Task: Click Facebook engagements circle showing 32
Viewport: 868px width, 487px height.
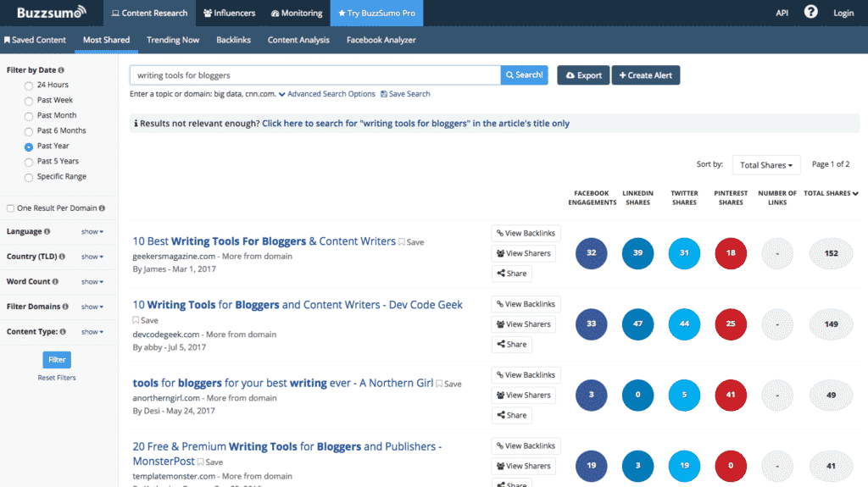Action: [x=591, y=253]
